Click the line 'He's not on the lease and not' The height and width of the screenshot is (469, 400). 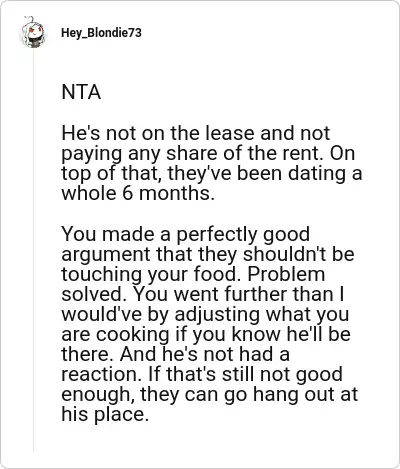(196, 133)
